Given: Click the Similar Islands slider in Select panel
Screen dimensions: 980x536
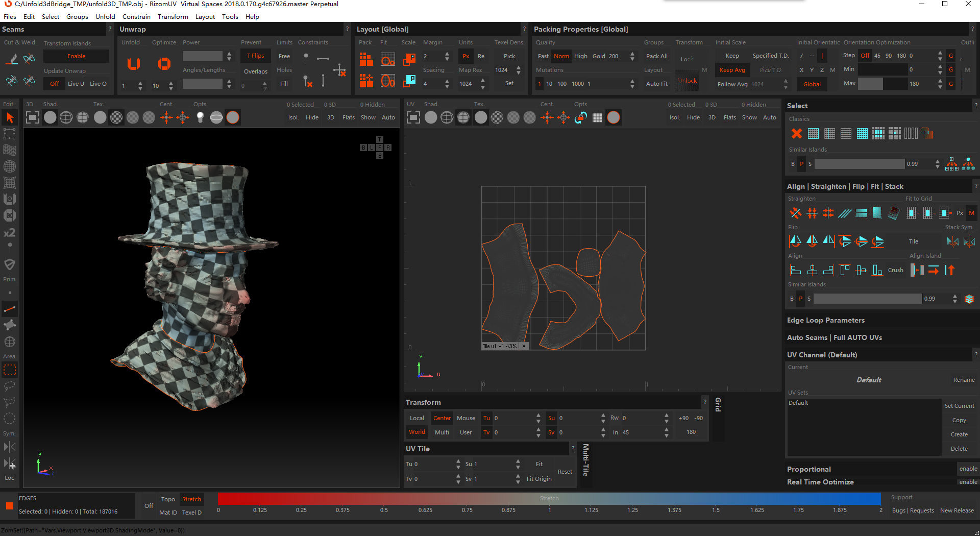Looking at the screenshot, I should tap(860, 164).
